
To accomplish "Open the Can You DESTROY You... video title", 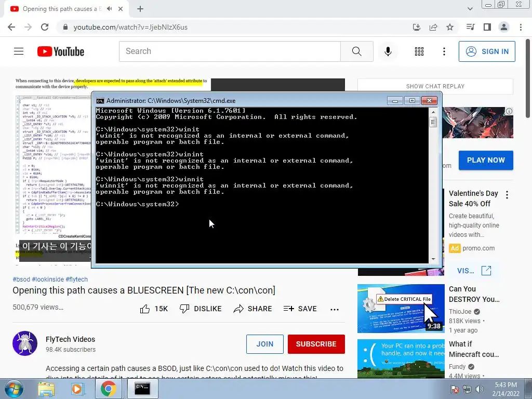I will pos(474,294).
